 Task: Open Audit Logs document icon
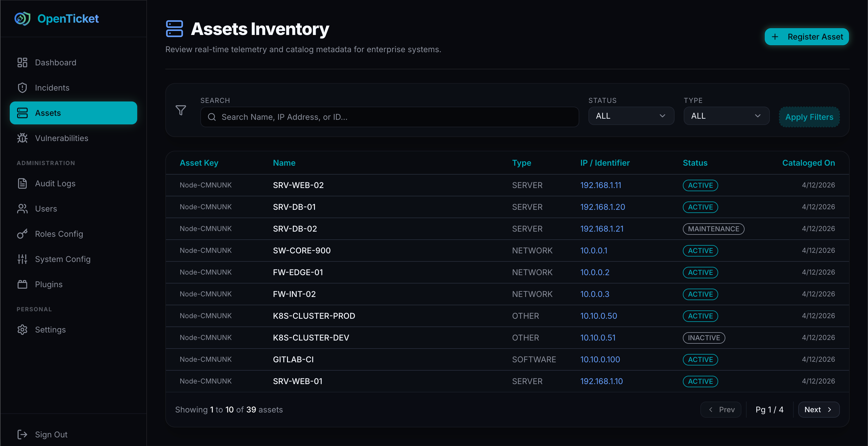coord(22,183)
